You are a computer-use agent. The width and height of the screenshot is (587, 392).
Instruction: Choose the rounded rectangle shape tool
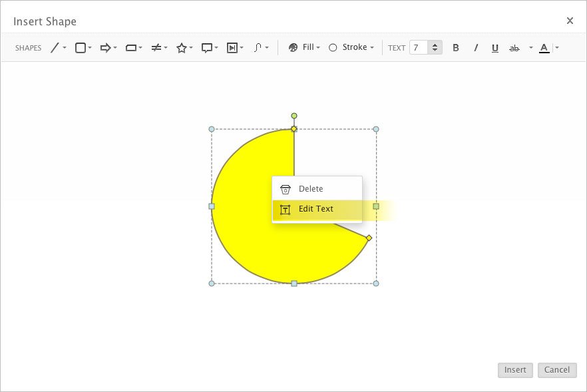coord(81,48)
